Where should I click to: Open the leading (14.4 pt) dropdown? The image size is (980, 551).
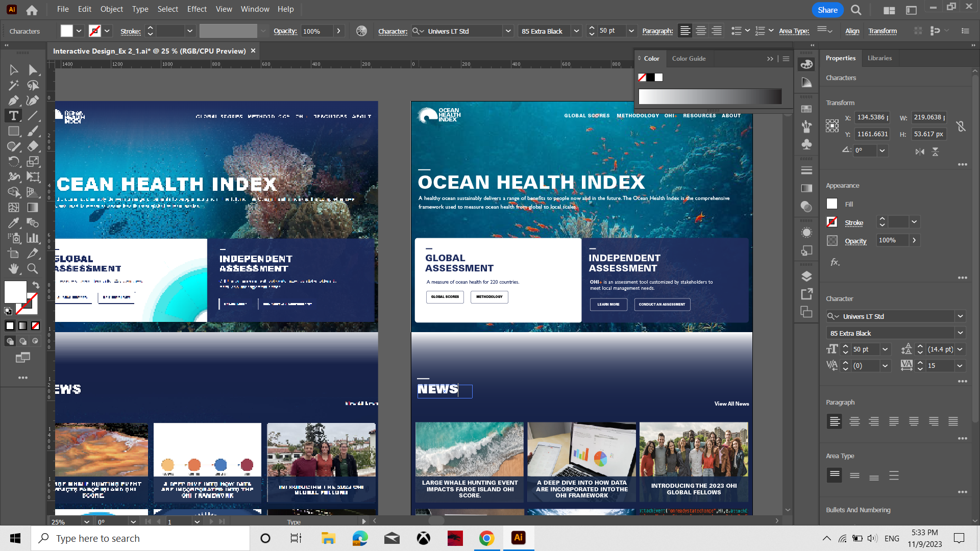tap(960, 349)
